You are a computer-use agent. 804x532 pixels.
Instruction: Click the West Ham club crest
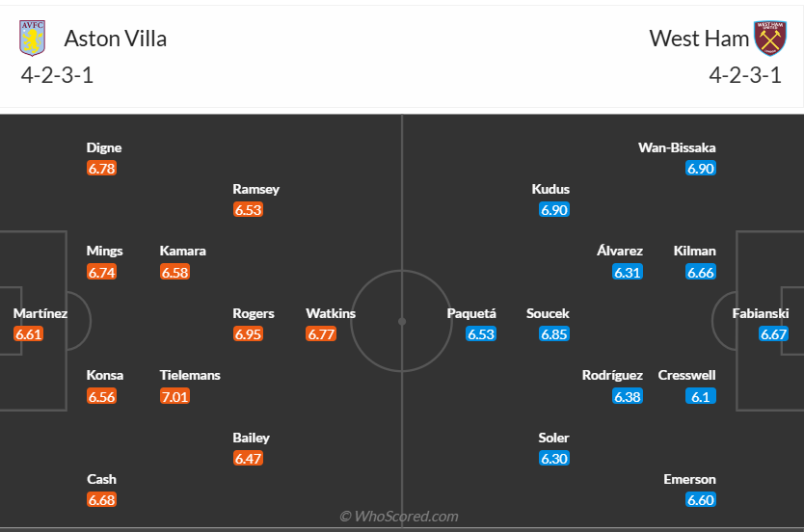coord(770,39)
